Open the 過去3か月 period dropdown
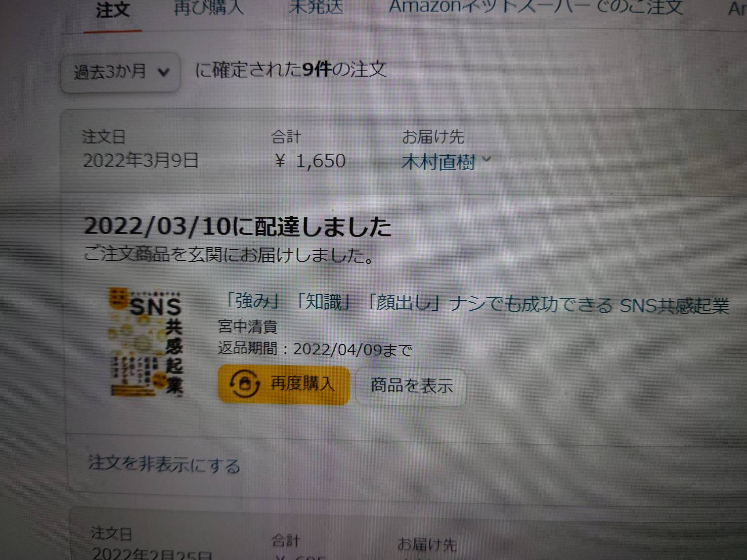 coord(120,72)
